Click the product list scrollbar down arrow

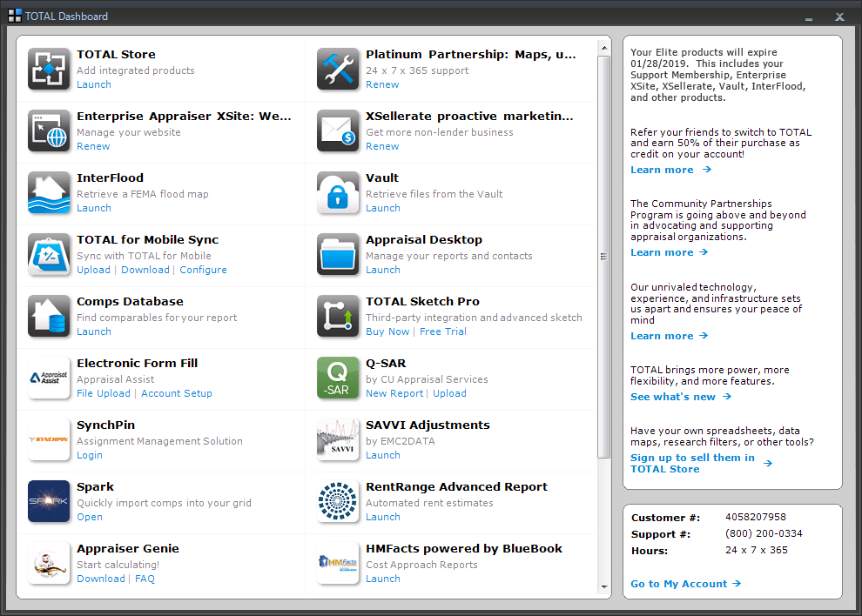coord(604,587)
